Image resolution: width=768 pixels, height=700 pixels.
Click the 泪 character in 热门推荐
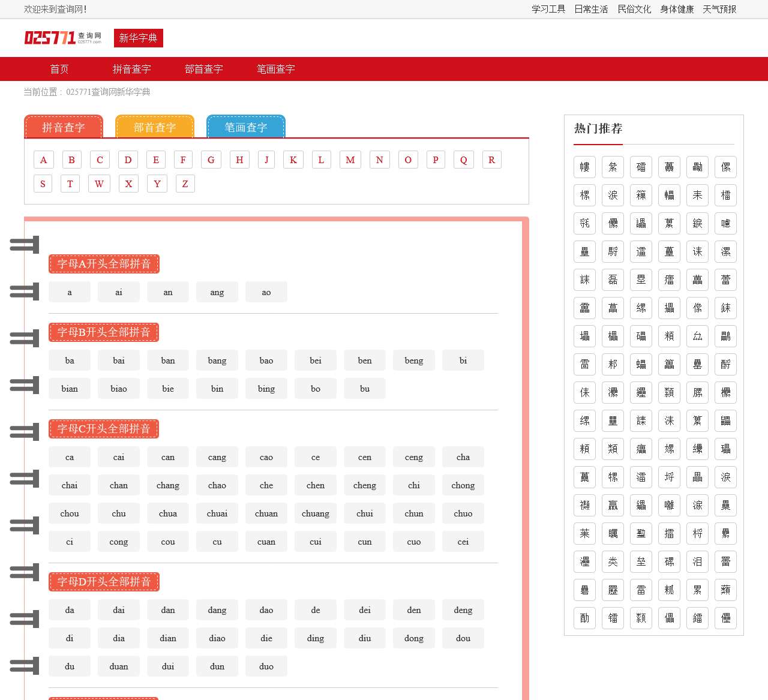pos(697,561)
